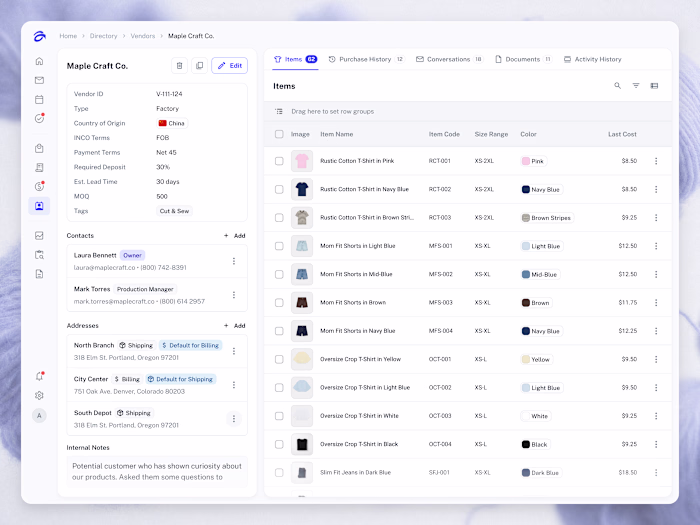This screenshot has height=525, width=700.
Task: Open the more options menu for Laura Bennett
Action: point(233,261)
